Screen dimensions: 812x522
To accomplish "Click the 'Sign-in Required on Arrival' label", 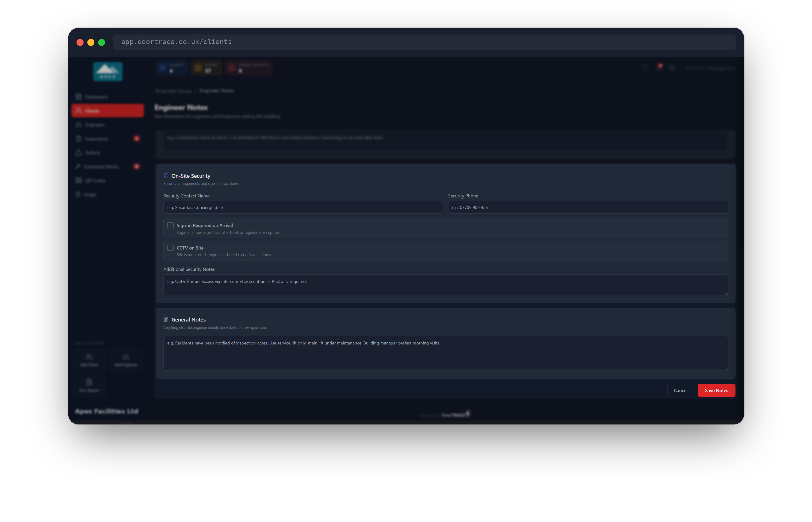I will 205,225.
